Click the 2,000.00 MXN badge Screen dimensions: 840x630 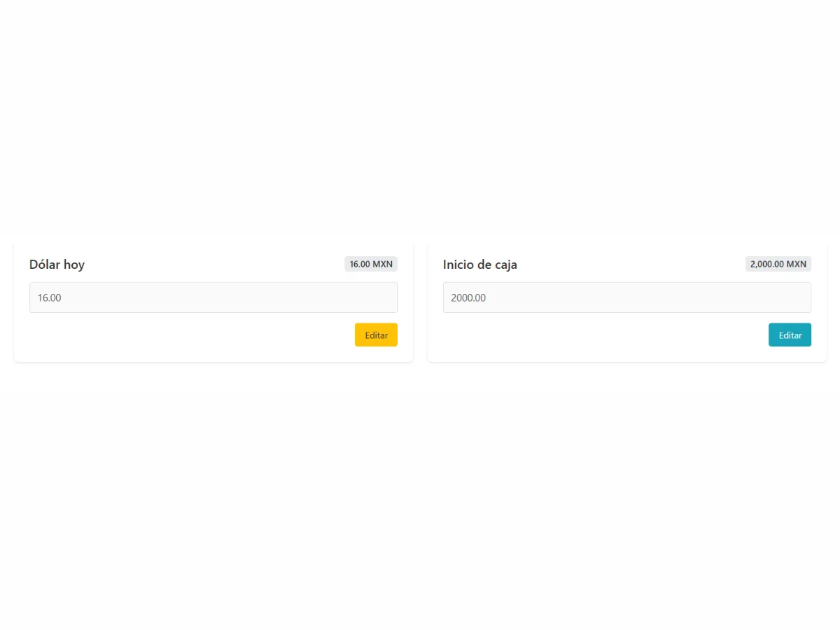[x=778, y=264]
